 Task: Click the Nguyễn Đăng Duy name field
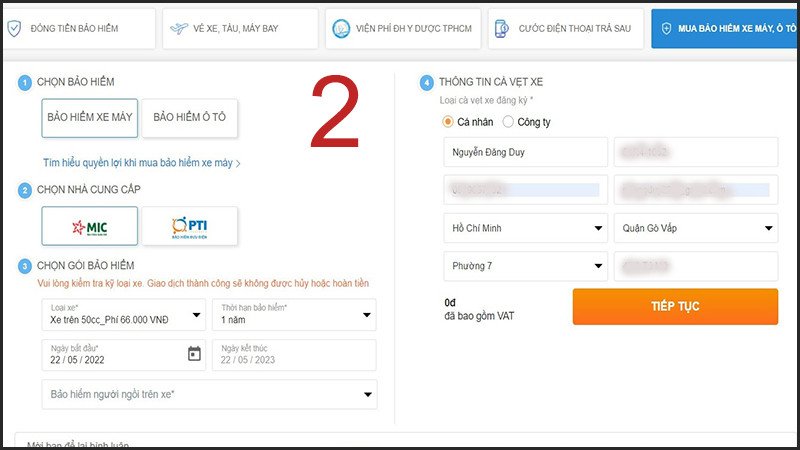pyautogui.click(x=525, y=152)
